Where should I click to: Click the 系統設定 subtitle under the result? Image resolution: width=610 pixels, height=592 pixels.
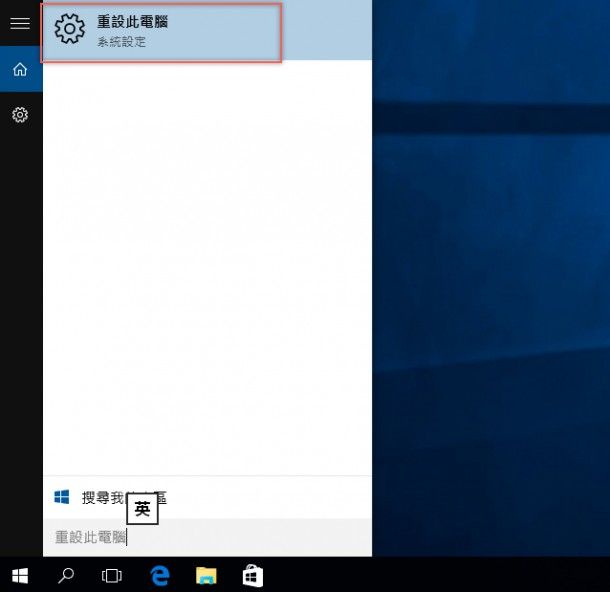pos(121,42)
